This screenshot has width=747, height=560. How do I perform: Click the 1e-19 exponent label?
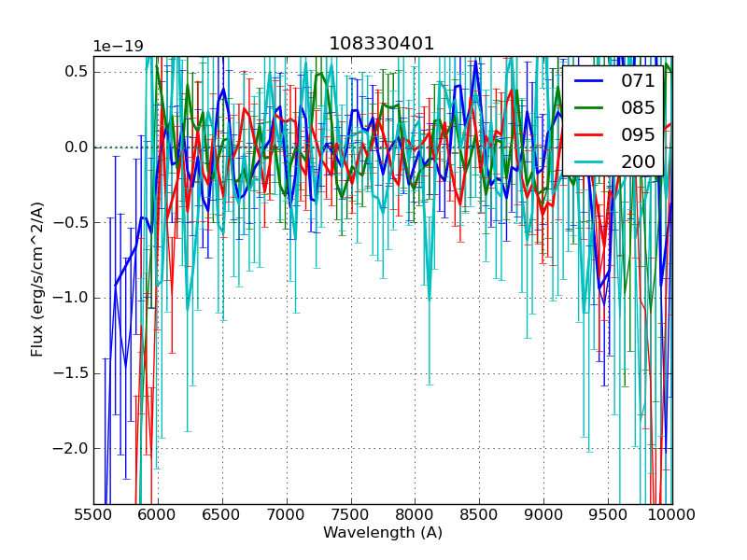(x=118, y=47)
